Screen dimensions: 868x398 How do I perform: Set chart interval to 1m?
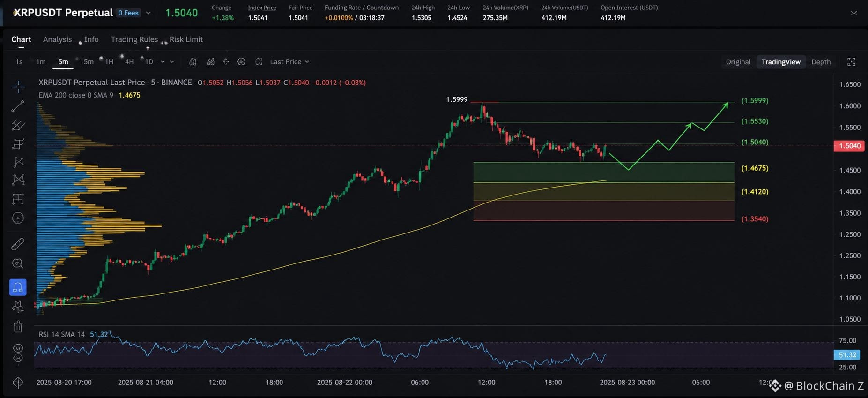(41, 62)
